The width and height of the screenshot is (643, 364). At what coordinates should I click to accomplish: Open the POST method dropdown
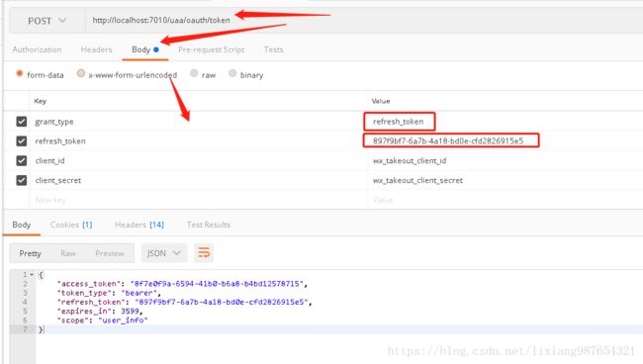pyautogui.click(x=46, y=21)
